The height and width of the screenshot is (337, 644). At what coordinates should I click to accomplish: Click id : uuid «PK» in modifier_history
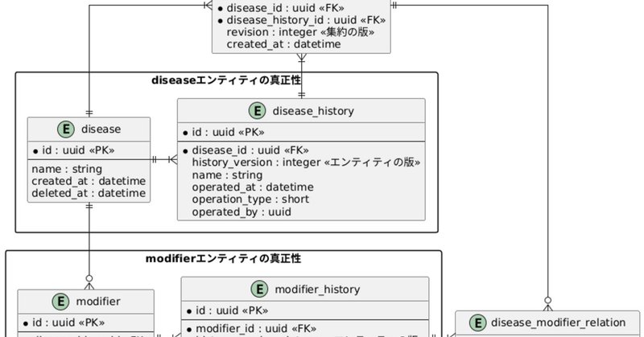coord(232,310)
